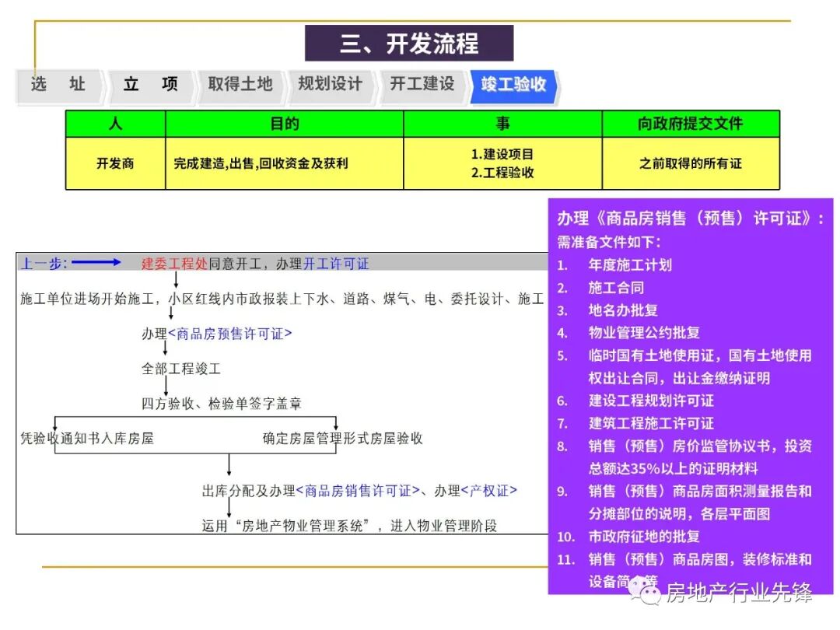
Task: Click list item 物业管理公约批复
Action: pos(644,333)
